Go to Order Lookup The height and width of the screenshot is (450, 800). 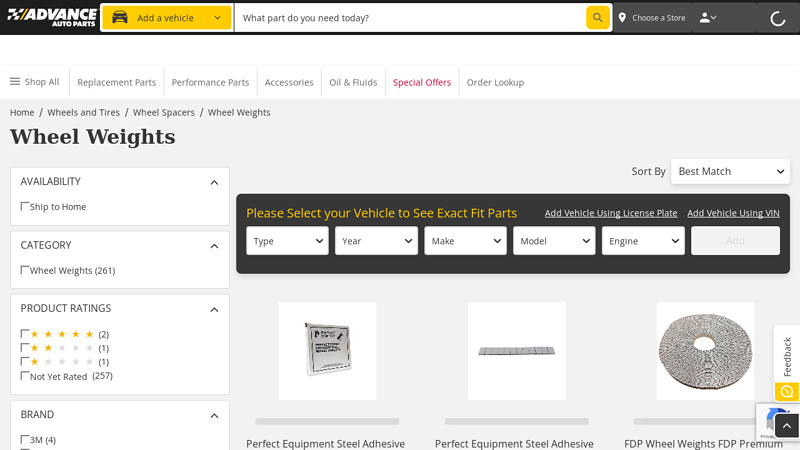point(495,82)
